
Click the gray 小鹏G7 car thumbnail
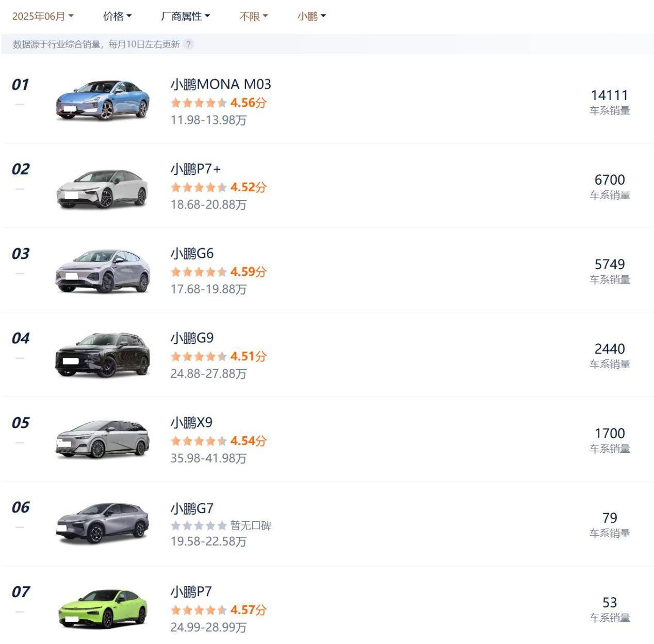point(103,523)
